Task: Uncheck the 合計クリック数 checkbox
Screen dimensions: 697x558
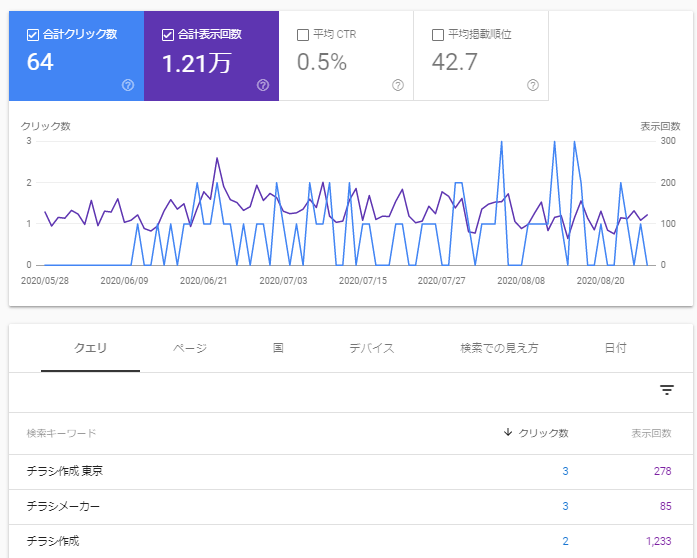Action: [x=33, y=35]
